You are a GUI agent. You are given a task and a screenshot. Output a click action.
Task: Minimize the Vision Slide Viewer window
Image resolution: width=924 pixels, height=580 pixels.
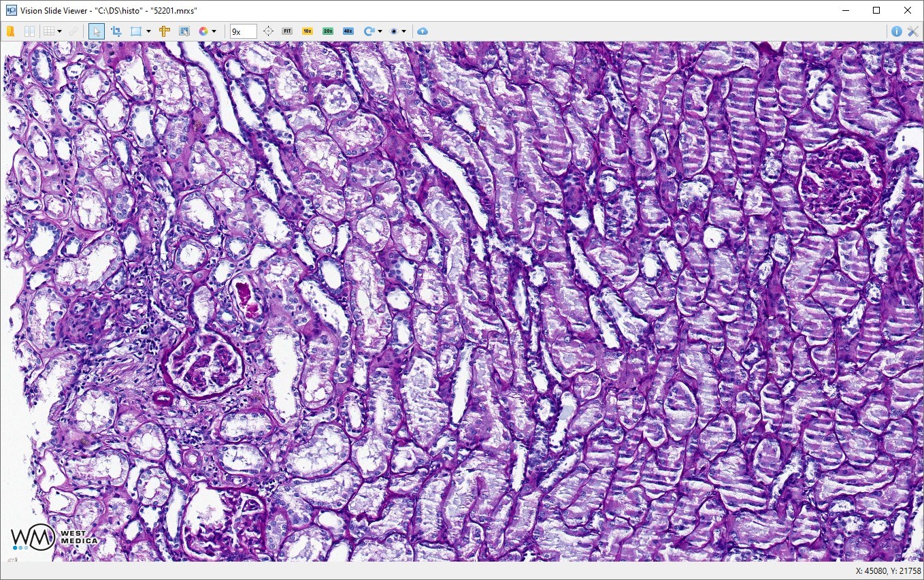845,10
